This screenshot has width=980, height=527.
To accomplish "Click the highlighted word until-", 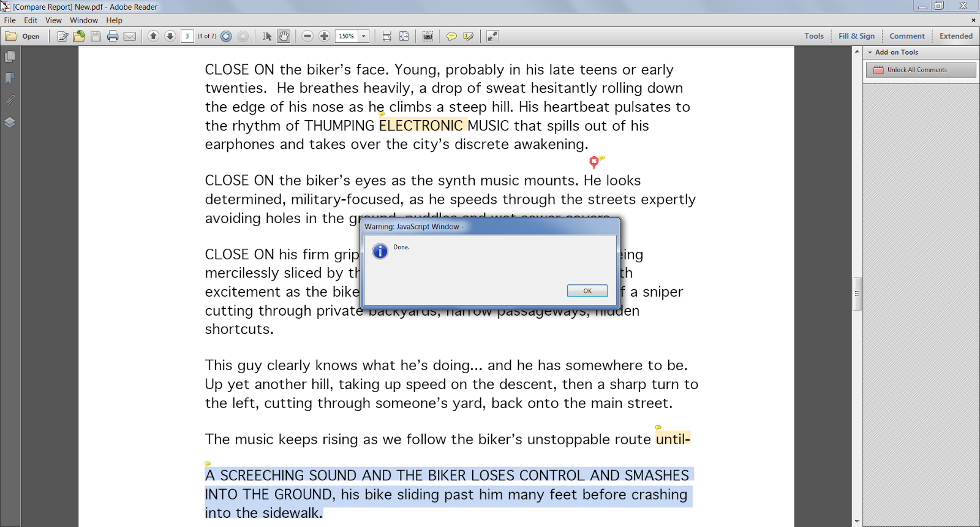I will tap(673, 439).
